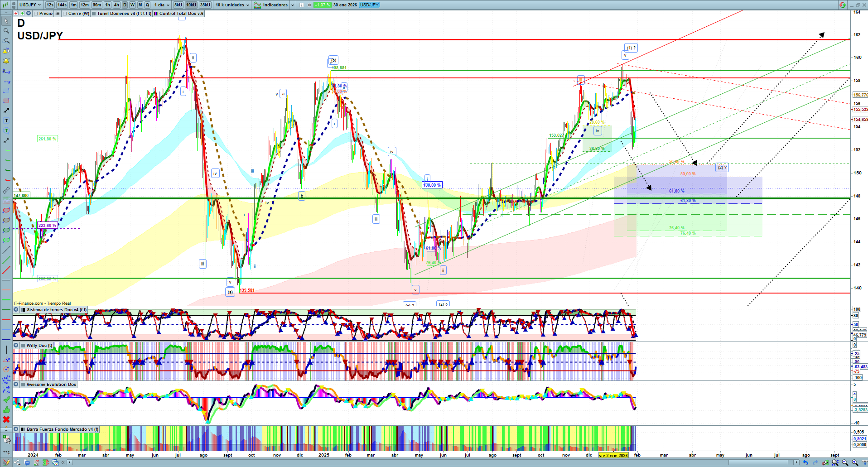
Task: Click the red X delete tool
Action: (6, 419)
